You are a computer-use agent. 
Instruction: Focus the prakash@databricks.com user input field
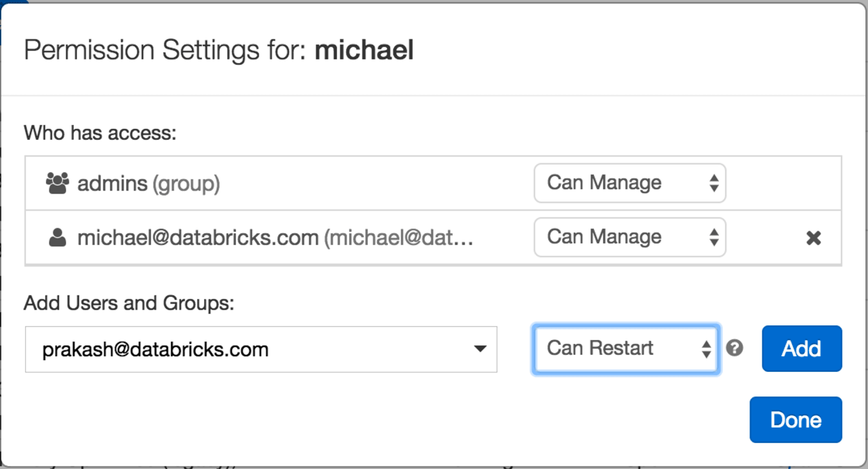246,350
